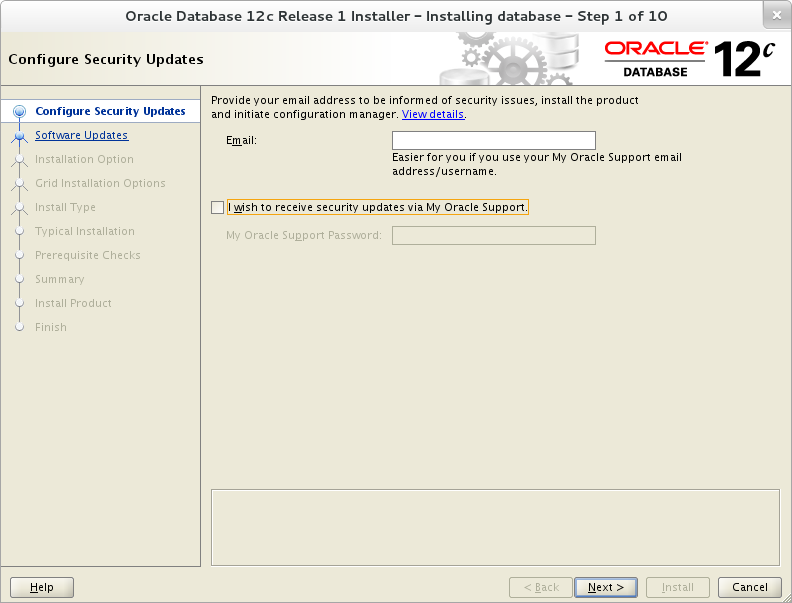This screenshot has height=603, width=792.
Task: Click the Configure Security Updates step icon
Action: coord(20,111)
